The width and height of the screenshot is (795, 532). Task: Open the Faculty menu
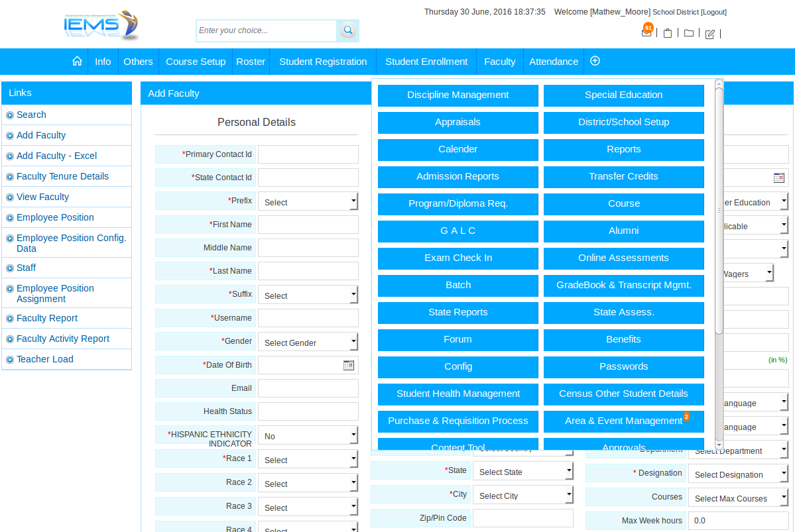pyautogui.click(x=500, y=62)
